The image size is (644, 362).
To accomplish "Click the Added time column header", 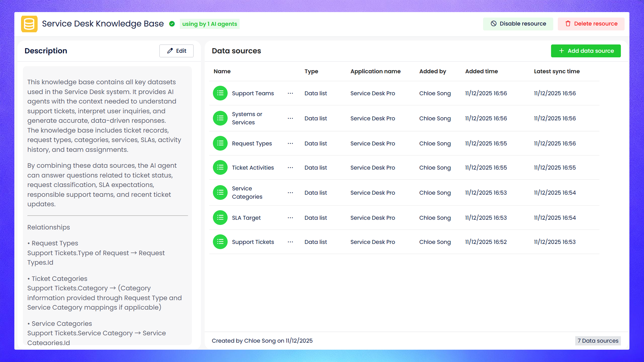I will click(x=481, y=71).
